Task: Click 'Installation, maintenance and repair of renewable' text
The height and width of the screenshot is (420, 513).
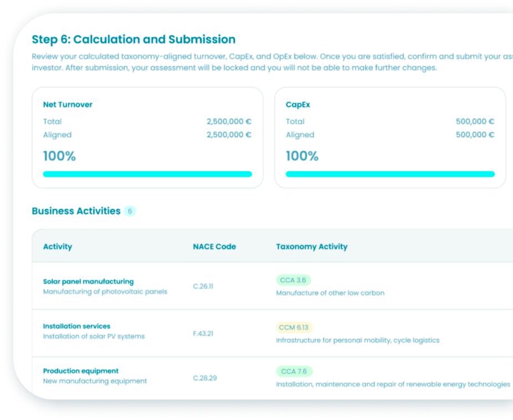Action: (x=359, y=384)
